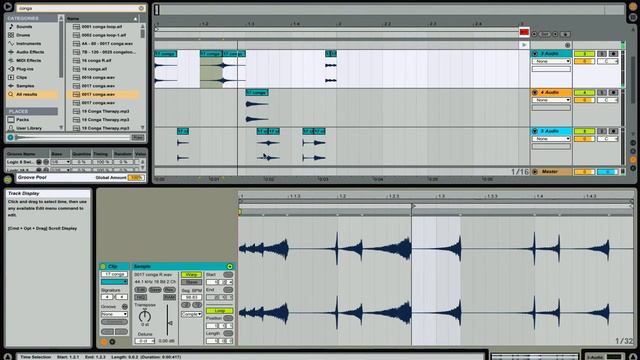Toggle the Warp switch in the Sample box
This screenshot has width=640, height=360.
click(191, 275)
